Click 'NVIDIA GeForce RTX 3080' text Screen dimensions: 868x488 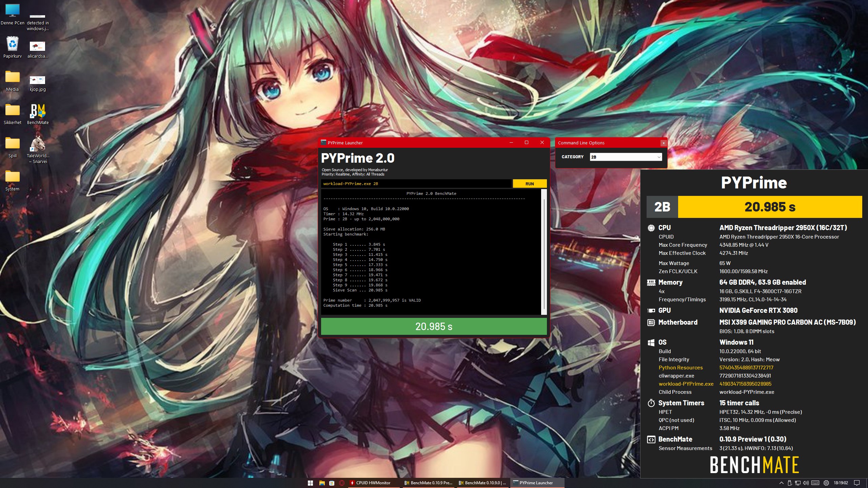pos(758,310)
